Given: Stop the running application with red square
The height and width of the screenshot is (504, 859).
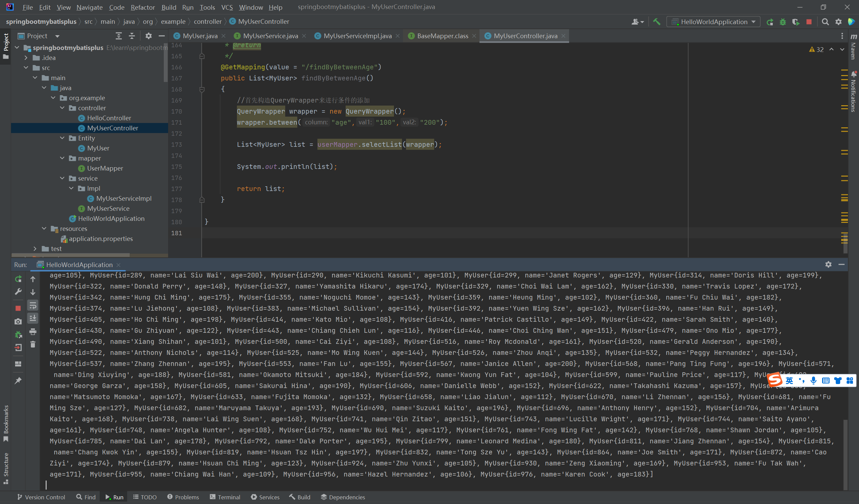Looking at the screenshot, I should click(809, 22).
